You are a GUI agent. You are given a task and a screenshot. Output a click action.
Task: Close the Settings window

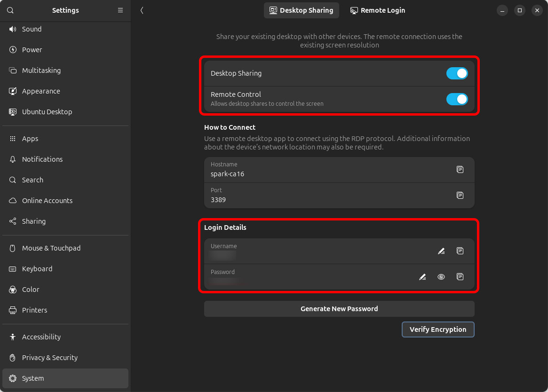pyautogui.click(x=537, y=10)
